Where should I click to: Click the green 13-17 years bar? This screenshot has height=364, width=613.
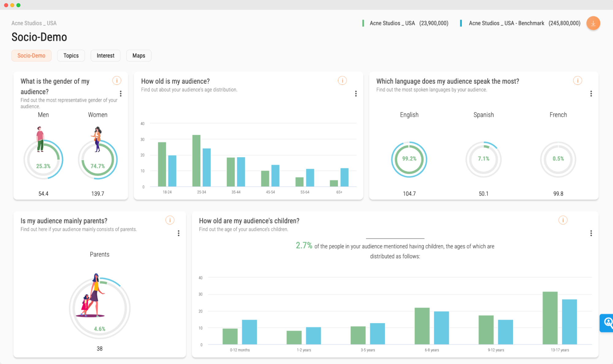tap(550, 318)
